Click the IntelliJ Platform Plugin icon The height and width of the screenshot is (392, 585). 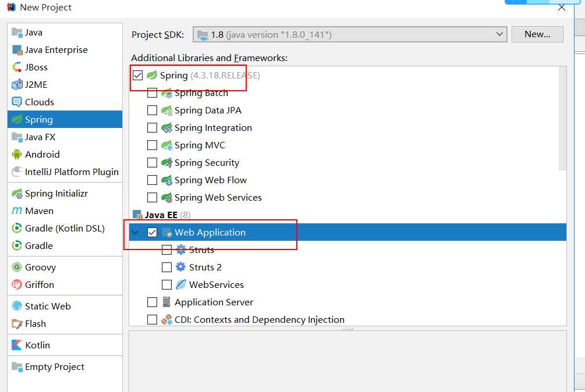click(17, 172)
